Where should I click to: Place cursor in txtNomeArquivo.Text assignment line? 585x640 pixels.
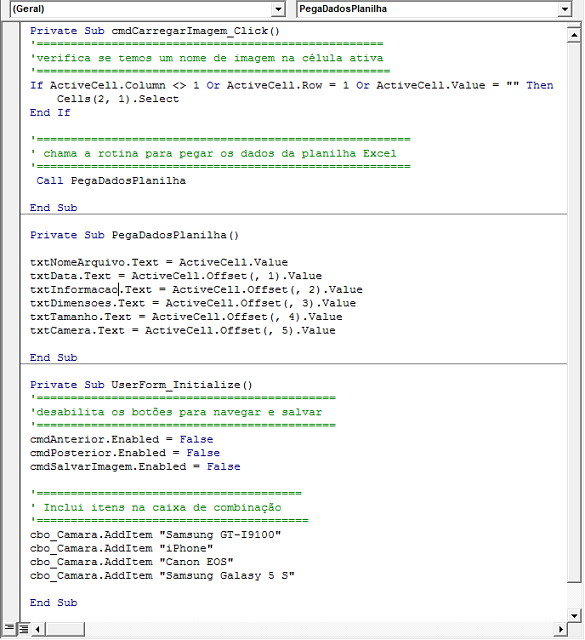(159, 262)
